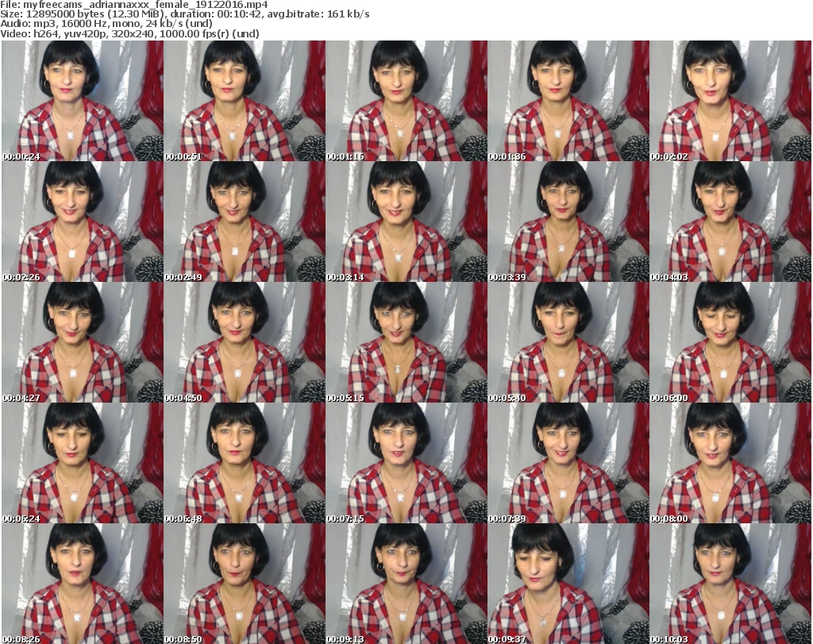This screenshot has height=644, width=813.
Task: Click the thumbnail timestamped 00:00:24
Action: point(82,101)
